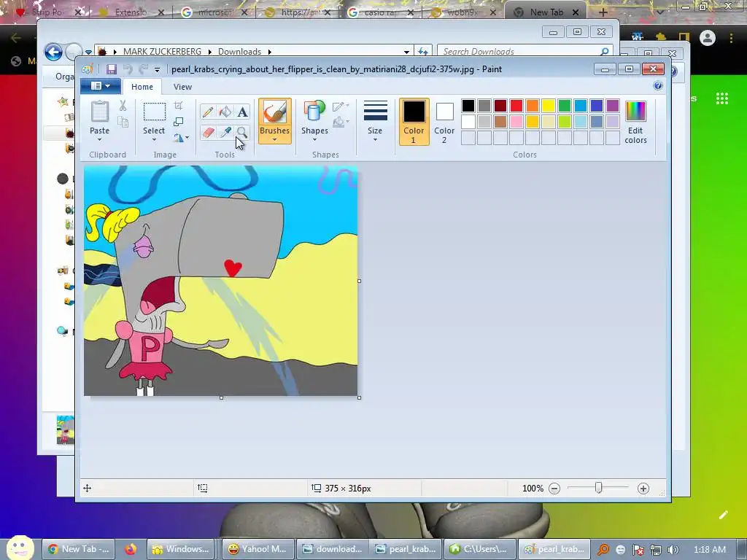
Task: Switch to the View ribbon tab
Action: click(x=182, y=87)
